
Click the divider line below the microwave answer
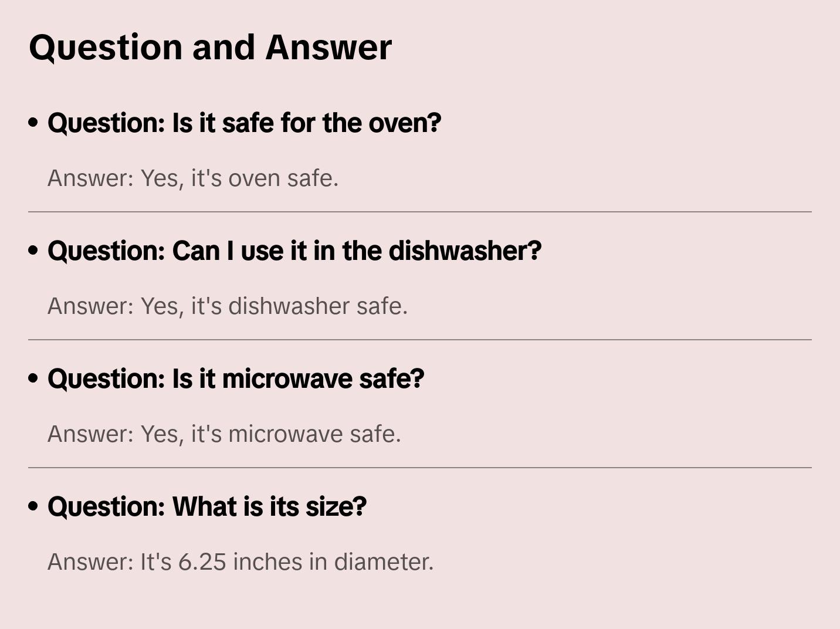click(x=420, y=468)
